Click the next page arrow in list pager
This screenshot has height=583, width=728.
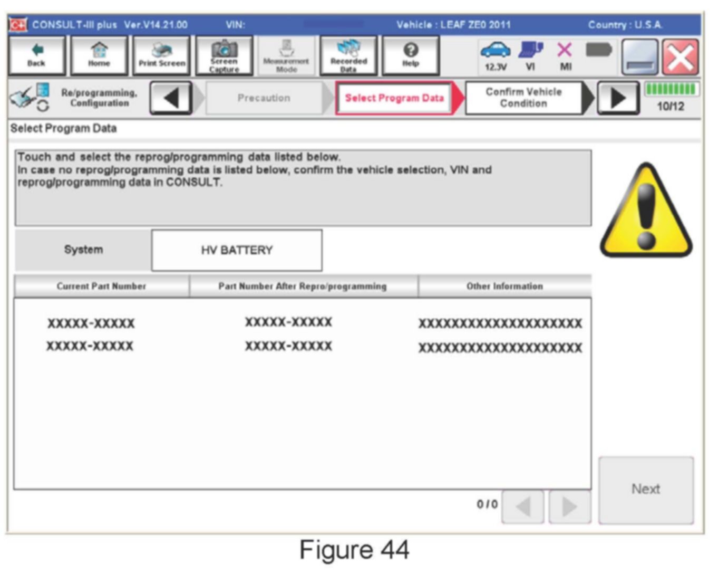[x=569, y=506]
